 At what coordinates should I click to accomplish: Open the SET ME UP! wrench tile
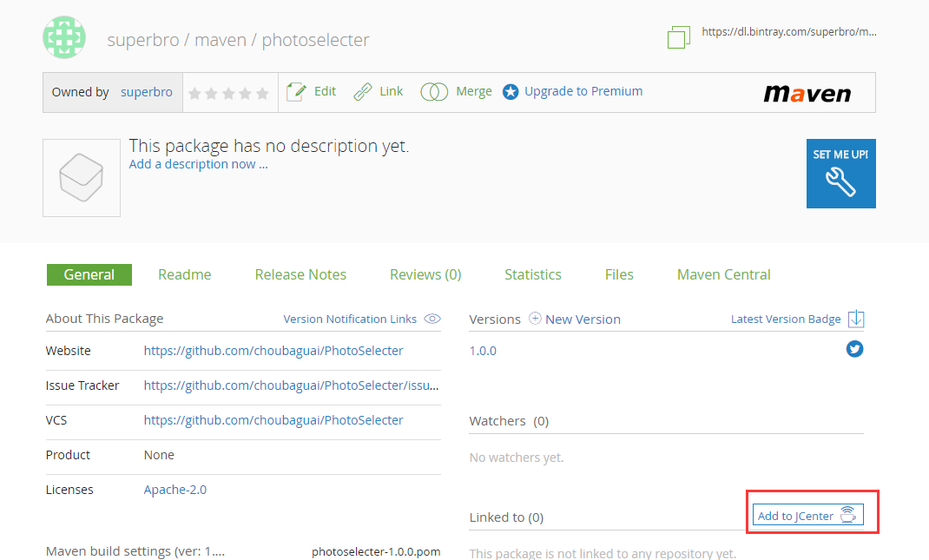(x=840, y=174)
